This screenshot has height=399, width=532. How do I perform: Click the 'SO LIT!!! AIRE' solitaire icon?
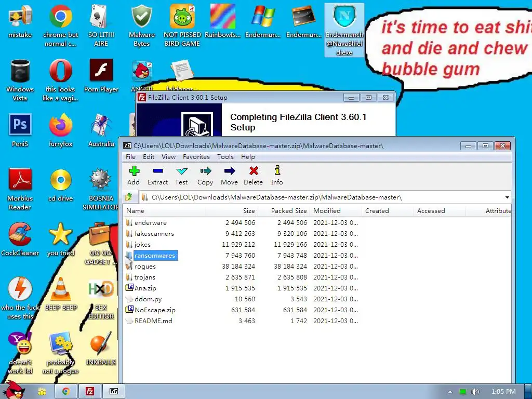click(101, 25)
